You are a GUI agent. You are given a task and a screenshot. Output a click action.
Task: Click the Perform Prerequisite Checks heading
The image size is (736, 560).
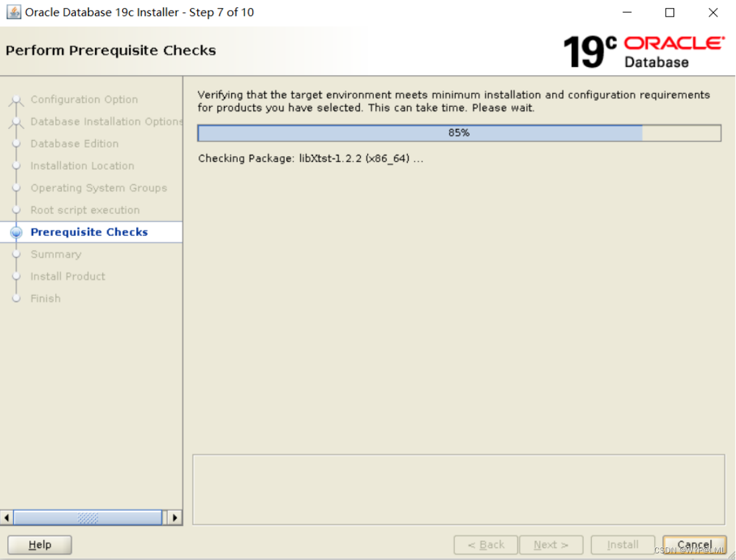point(111,50)
